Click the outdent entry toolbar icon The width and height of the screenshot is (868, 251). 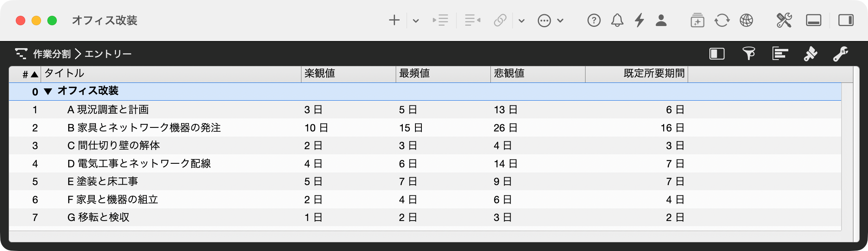click(x=472, y=20)
